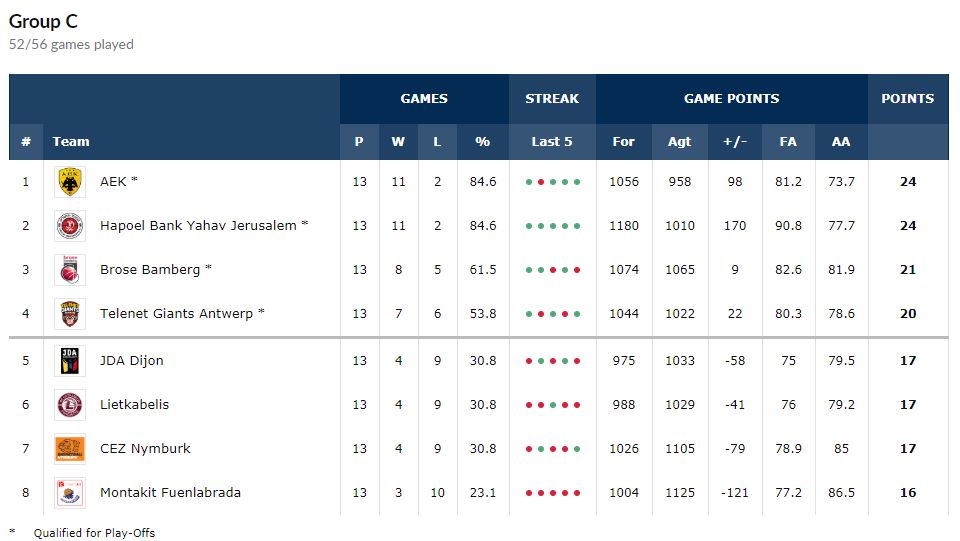Click the JDA Dijon team logo
This screenshot has height=541, width=960.
click(x=70, y=361)
